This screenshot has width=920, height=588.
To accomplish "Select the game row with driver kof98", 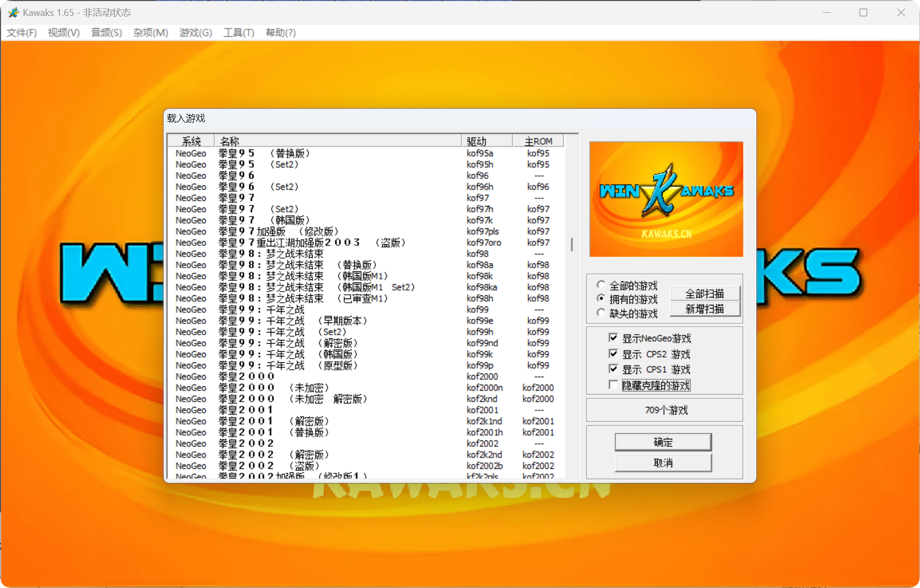I will [366, 254].
